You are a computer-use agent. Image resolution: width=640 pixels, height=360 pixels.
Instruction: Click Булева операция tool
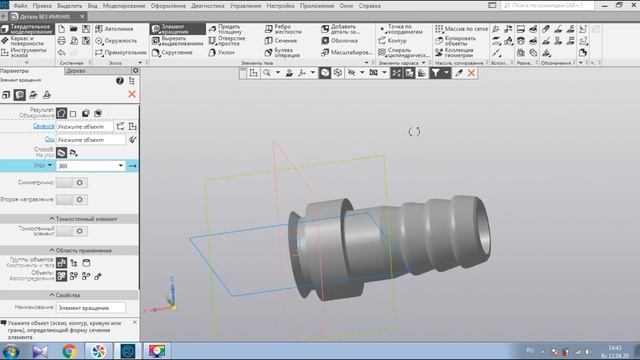(x=282, y=53)
